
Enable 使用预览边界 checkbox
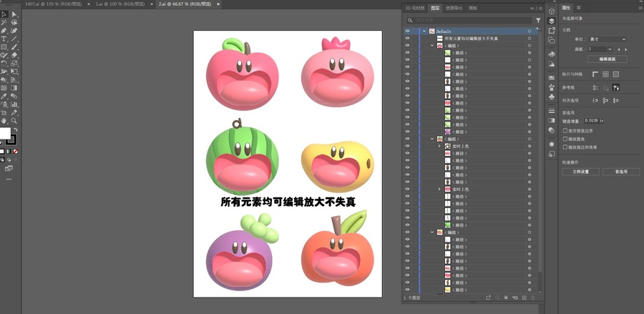point(565,130)
